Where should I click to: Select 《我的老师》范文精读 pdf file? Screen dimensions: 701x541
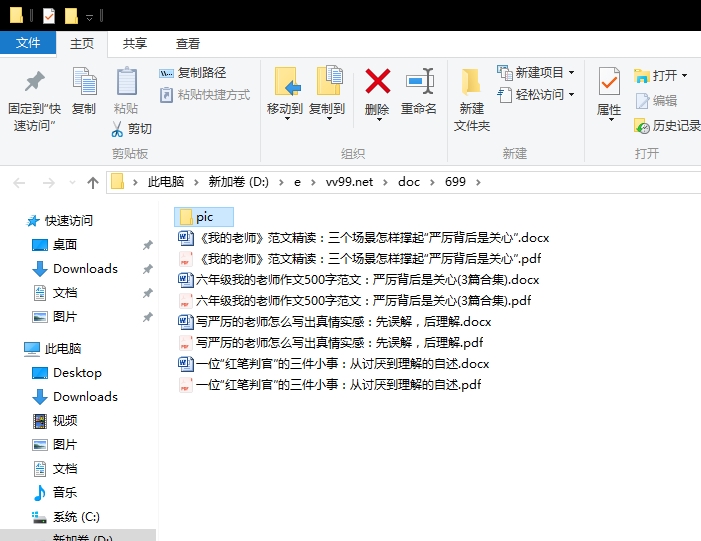[x=359, y=259]
